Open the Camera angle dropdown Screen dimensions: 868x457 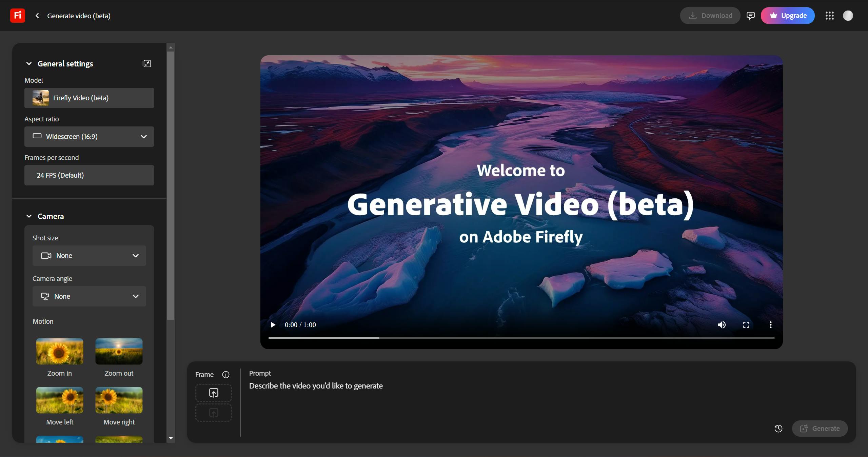(89, 296)
